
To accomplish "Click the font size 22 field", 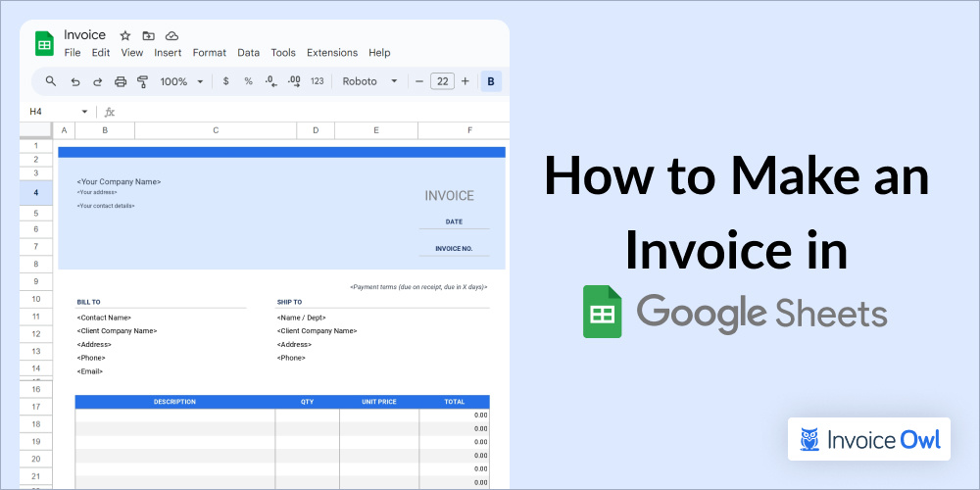I will tap(442, 81).
